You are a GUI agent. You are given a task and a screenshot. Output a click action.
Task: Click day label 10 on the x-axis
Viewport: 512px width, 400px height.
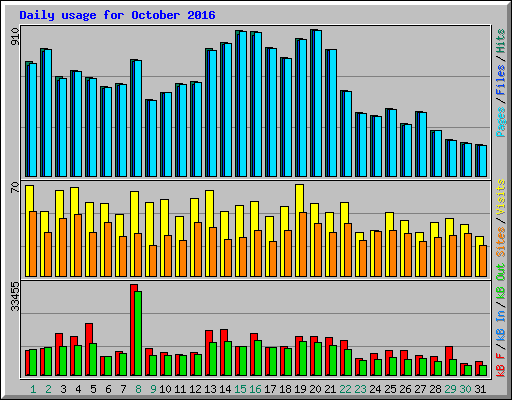point(165,389)
